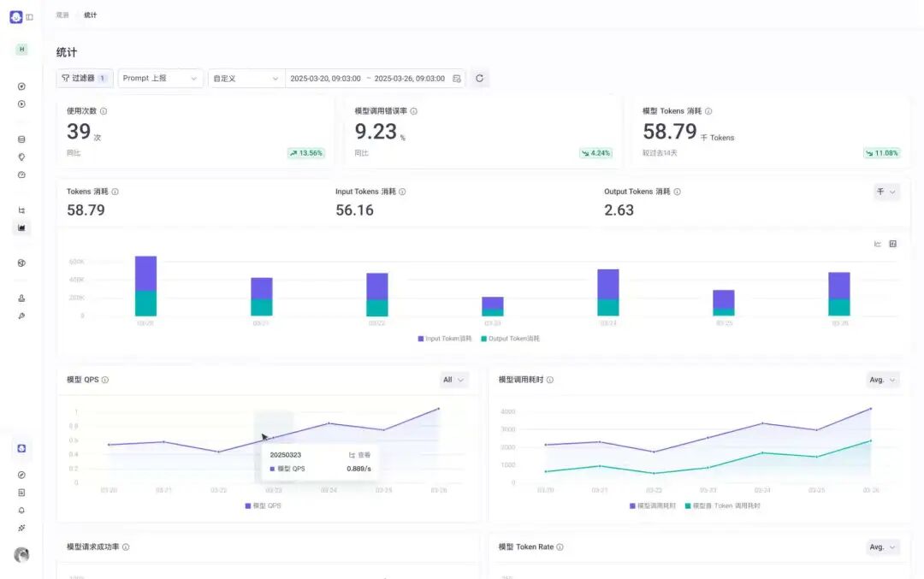Switch token chart to table view icon

click(892, 244)
